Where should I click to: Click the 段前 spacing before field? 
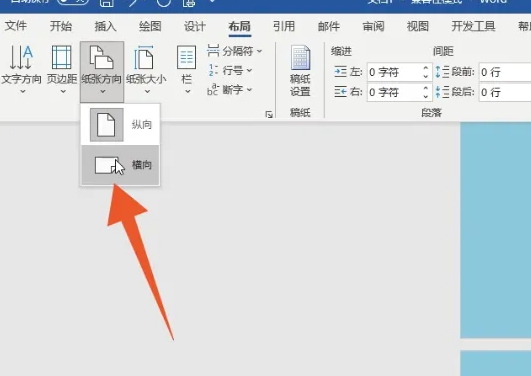pyautogui.click(x=505, y=72)
